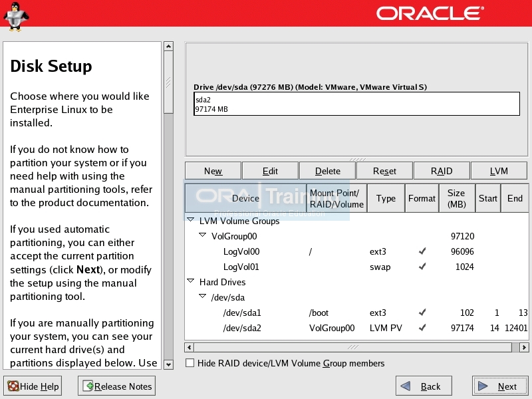Select the /dev/sda1 partition row

pos(356,313)
